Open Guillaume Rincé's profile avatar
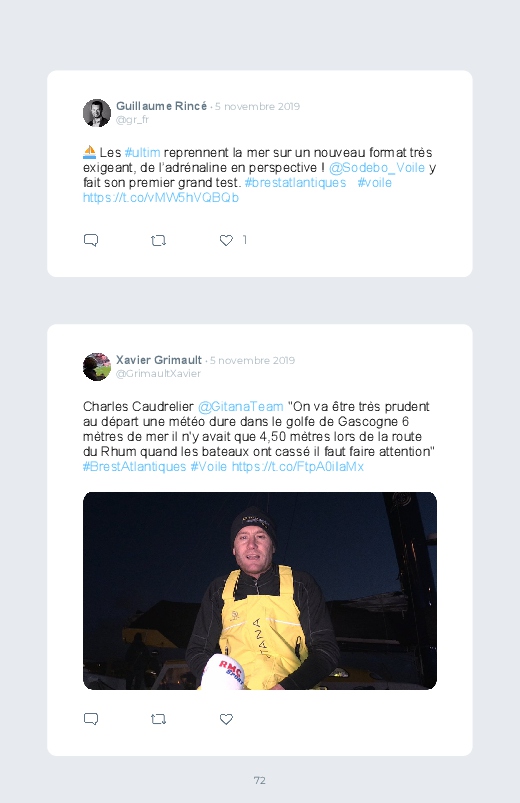Image resolution: width=520 pixels, height=803 pixels. click(97, 113)
